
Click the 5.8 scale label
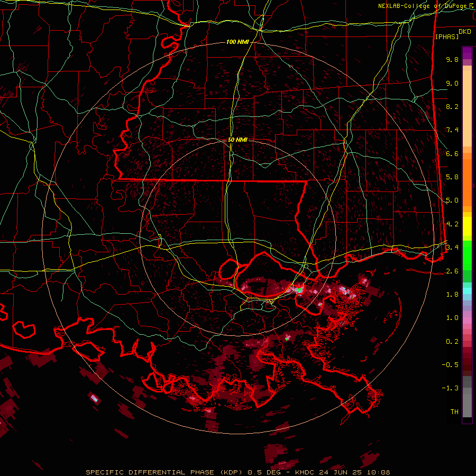coord(452,177)
